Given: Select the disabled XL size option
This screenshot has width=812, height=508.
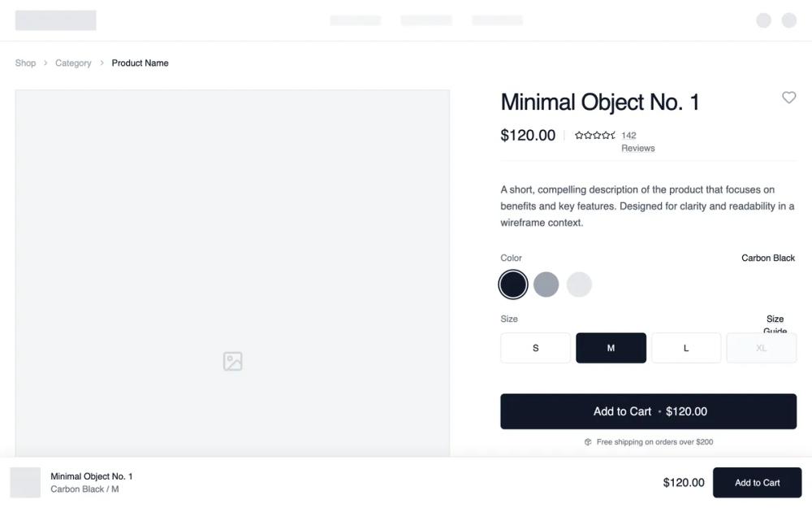Looking at the screenshot, I should point(762,348).
